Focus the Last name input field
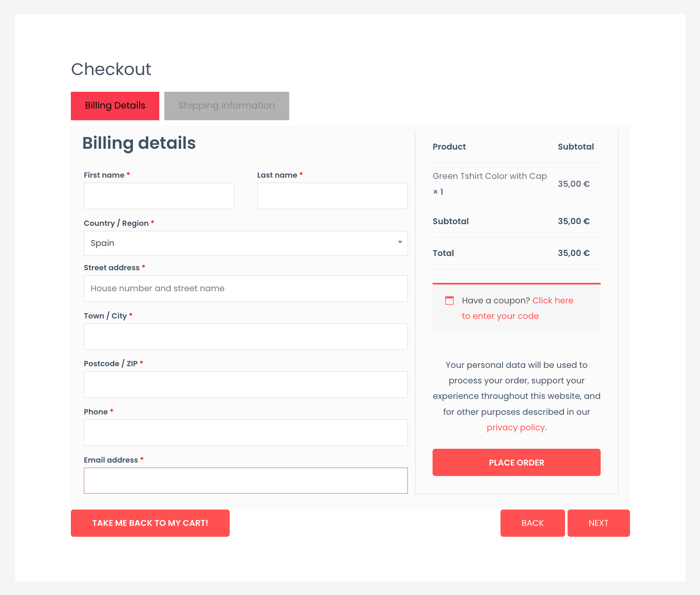This screenshot has width=700, height=595. click(x=332, y=196)
